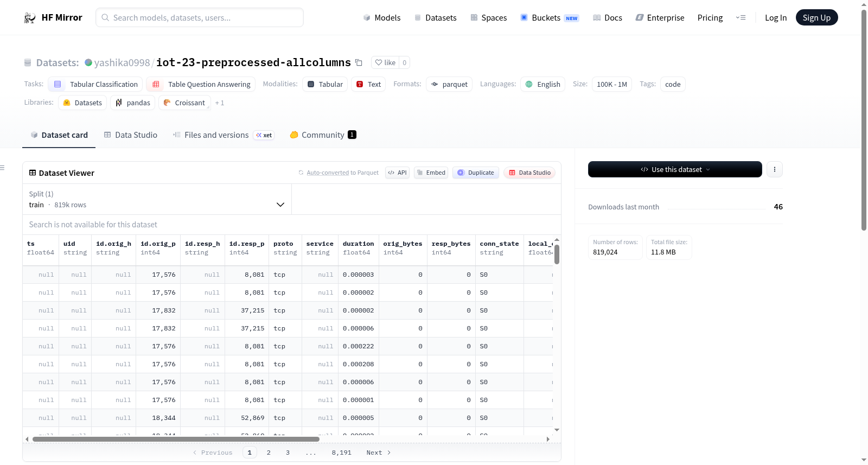Click the English language tag
868x465 pixels.
(543, 84)
